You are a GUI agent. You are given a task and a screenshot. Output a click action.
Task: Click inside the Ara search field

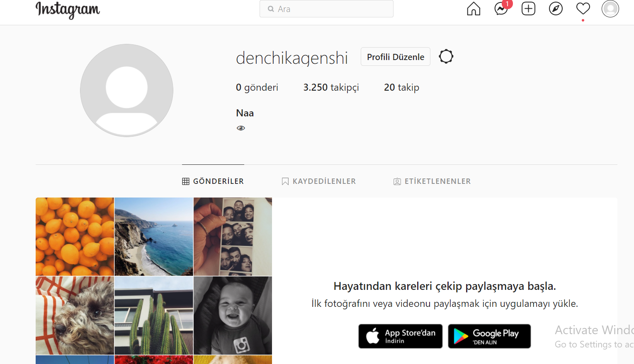[x=326, y=9]
